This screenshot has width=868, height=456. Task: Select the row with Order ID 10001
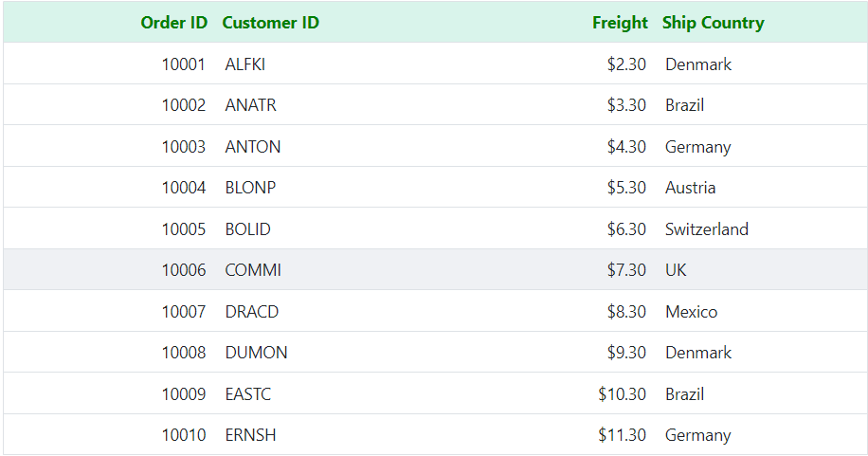click(x=435, y=64)
